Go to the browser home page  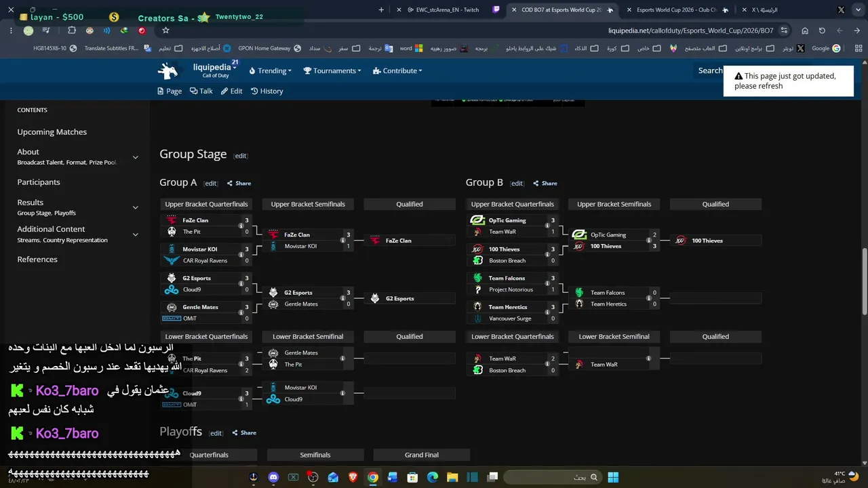click(x=804, y=30)
